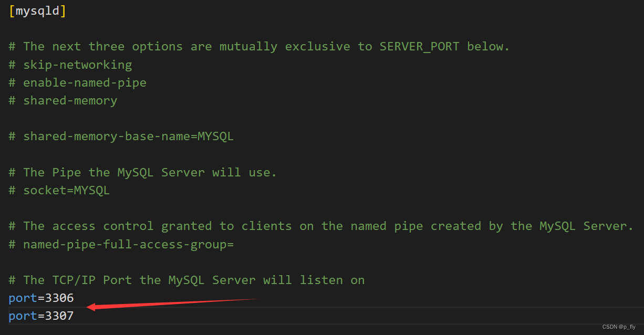
Task: Click the '# skip-networking' line
Action: coord(70,65)
